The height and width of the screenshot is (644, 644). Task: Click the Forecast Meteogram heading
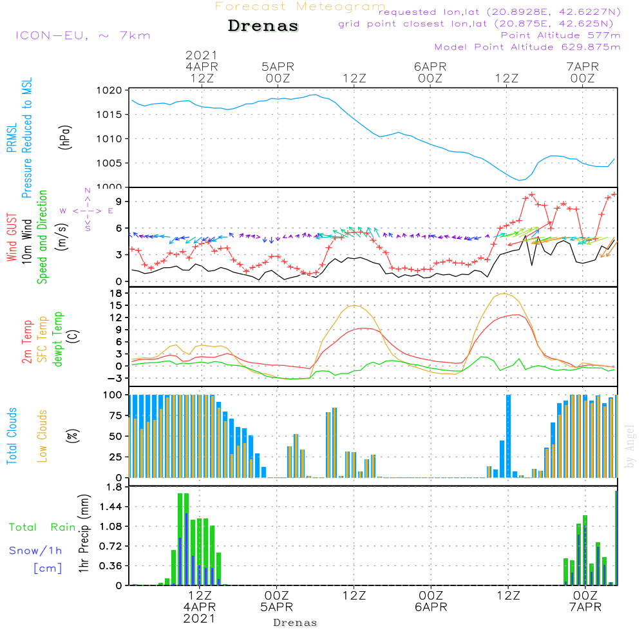tap(300, 7)
